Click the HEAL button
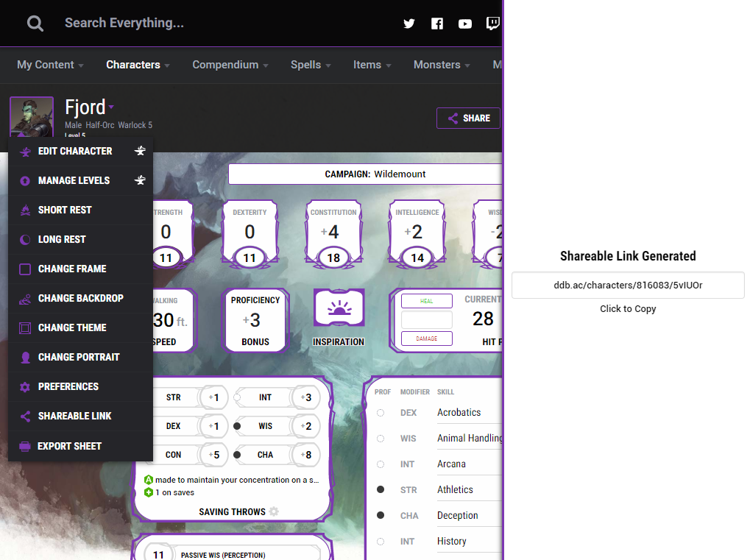The height and width of the screenshot is (560, 750). [x=427, y=301]
